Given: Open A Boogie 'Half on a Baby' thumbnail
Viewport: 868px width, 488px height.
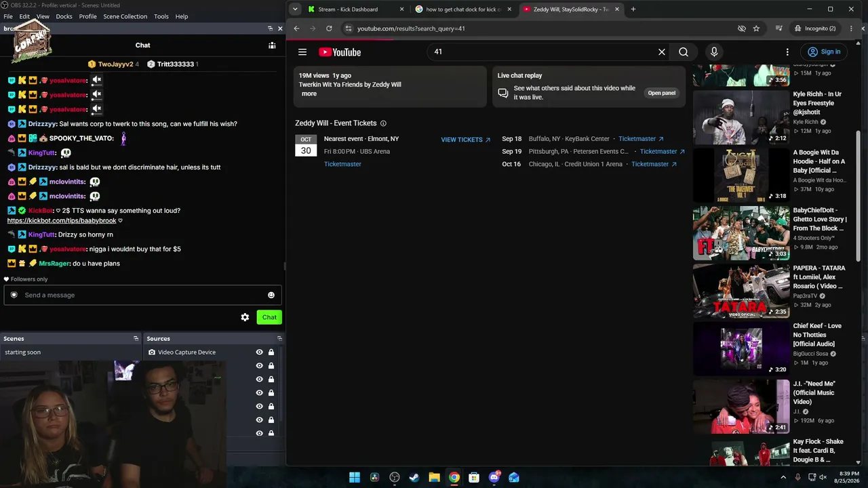Looking at the screenshot, I should click(x=741, y=176).
